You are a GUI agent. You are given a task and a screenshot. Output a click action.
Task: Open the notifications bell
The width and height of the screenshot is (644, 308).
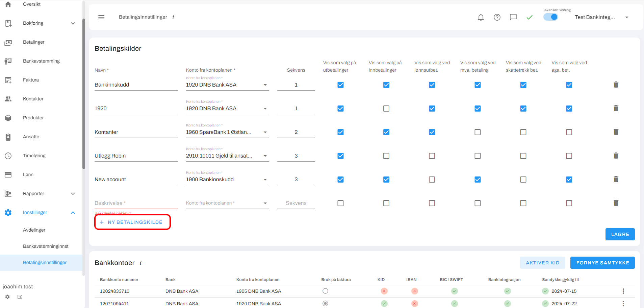point(481,17)
